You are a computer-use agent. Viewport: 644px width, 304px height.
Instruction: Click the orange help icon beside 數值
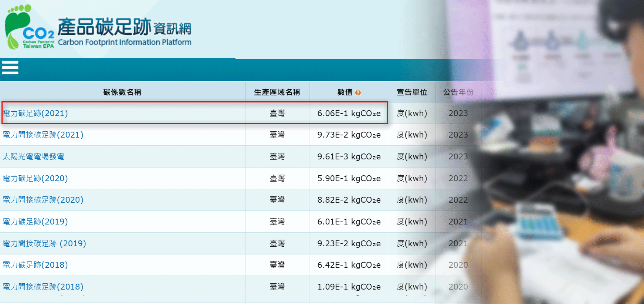tap(358, 93)
